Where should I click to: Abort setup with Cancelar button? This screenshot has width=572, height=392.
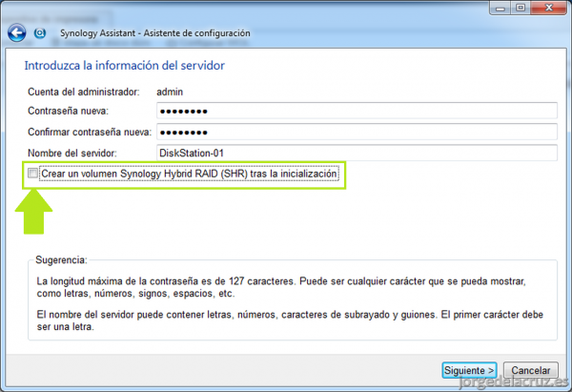pyautogui.click(x=531, y=370)
